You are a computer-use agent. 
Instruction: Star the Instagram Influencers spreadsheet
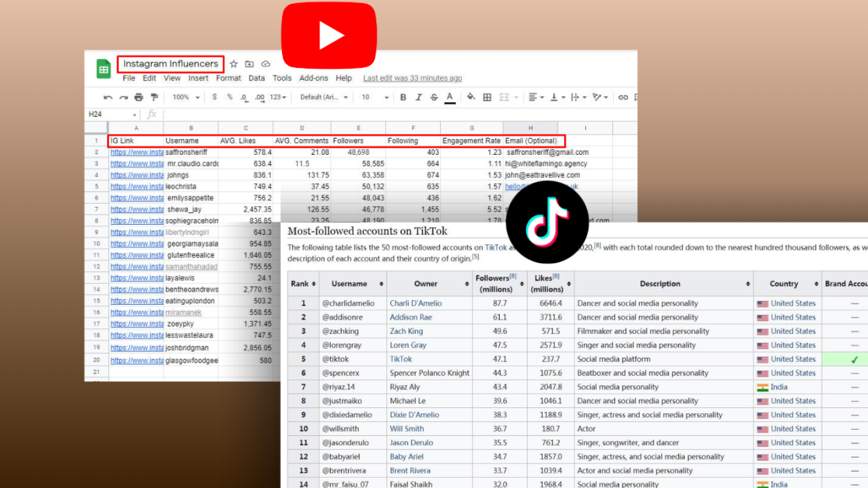[234, 64]
